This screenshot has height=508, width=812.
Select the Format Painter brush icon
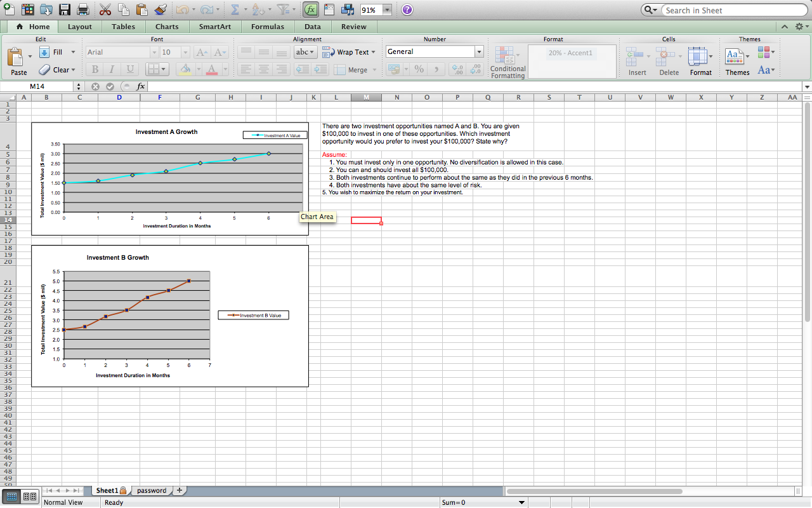[x=160, y=10]
